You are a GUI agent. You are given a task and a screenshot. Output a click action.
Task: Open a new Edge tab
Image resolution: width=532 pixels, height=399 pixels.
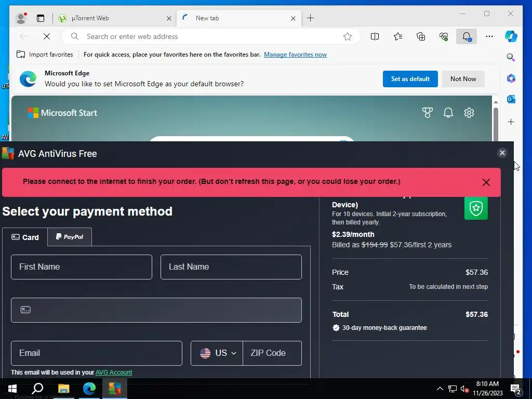click(310, 18)
